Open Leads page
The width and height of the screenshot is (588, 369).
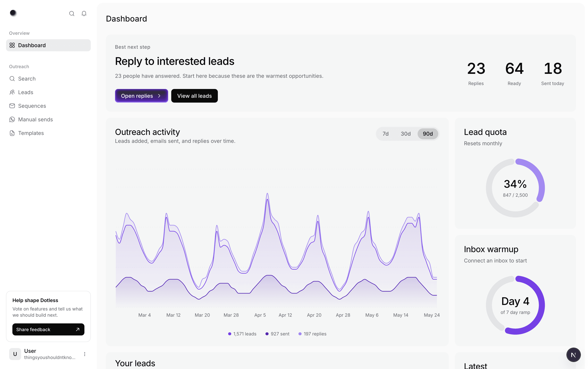48,92
